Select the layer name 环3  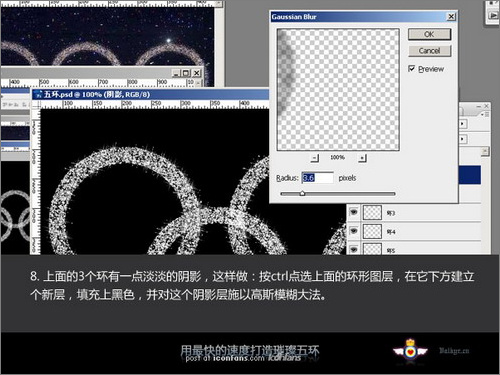391,213
